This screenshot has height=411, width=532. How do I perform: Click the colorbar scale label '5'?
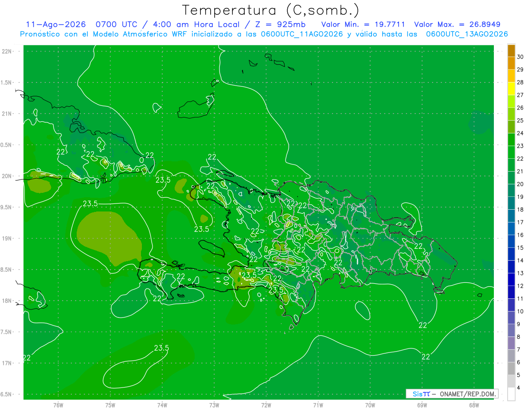[519, 375]
